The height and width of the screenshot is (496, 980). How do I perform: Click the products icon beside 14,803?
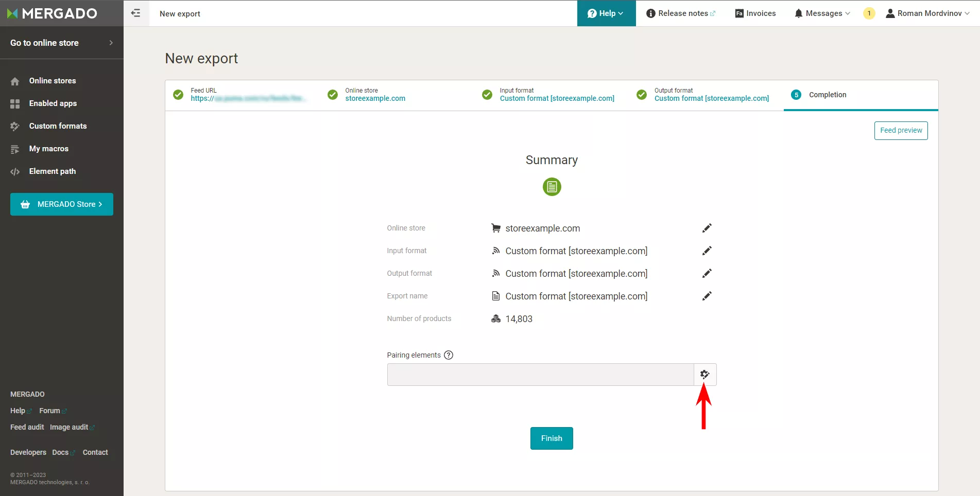coord(496,318)
